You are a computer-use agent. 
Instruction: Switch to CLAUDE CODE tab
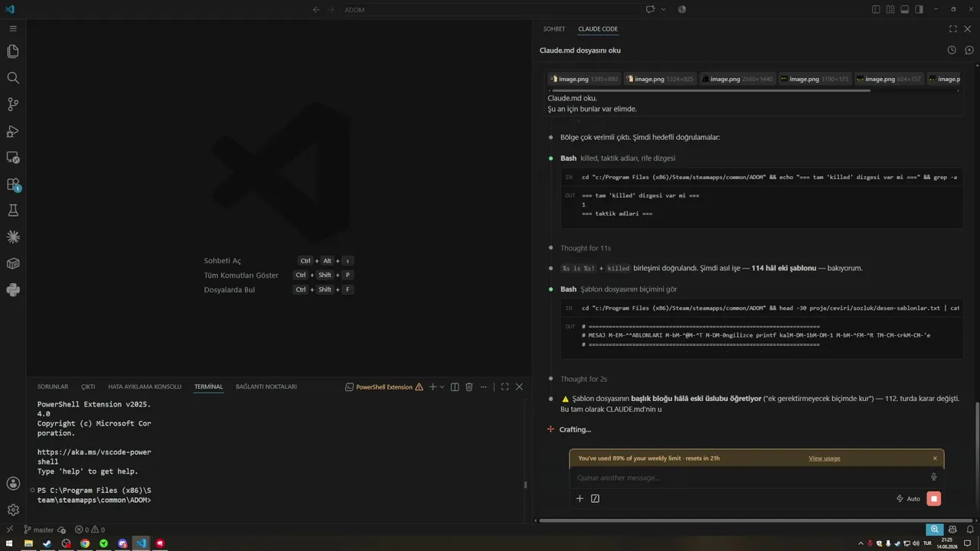598,29
